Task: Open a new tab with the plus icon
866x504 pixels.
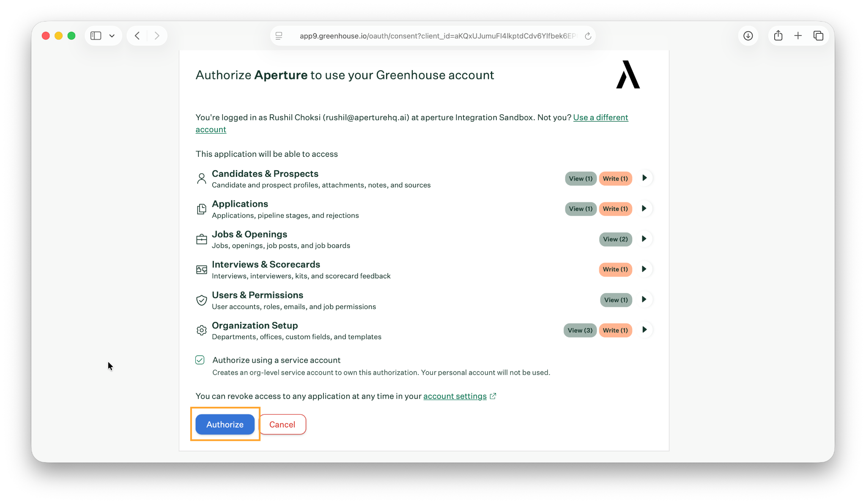Action: (x=798, y=36)
